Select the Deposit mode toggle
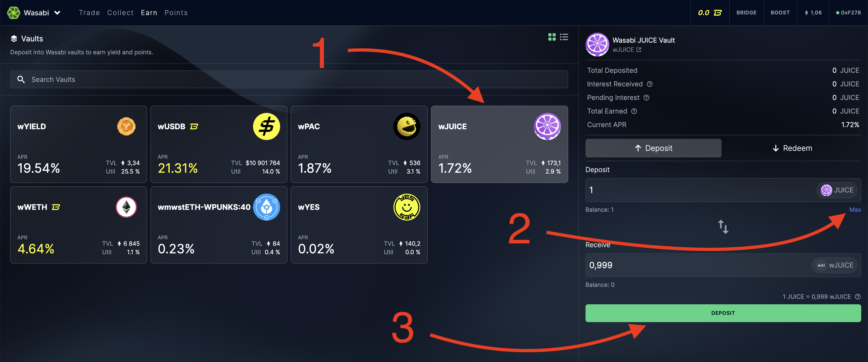The image size is (868, 362). [x=653, y=148]
